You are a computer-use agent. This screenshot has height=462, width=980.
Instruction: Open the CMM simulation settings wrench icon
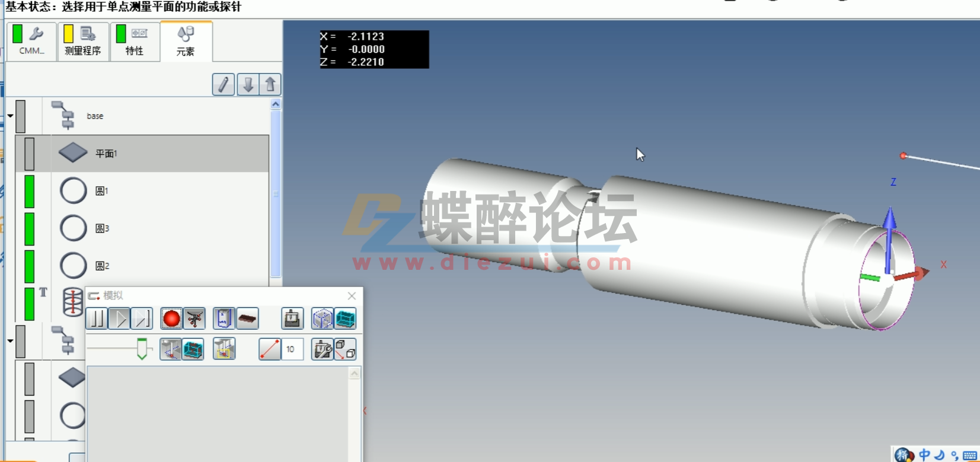pos(323,349)
